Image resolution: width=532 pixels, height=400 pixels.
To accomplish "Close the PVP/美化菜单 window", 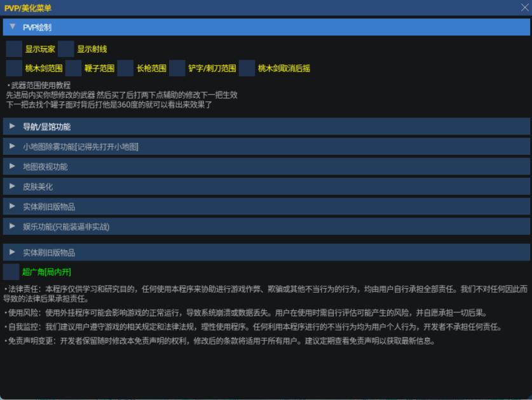I will tap(524, 8).
